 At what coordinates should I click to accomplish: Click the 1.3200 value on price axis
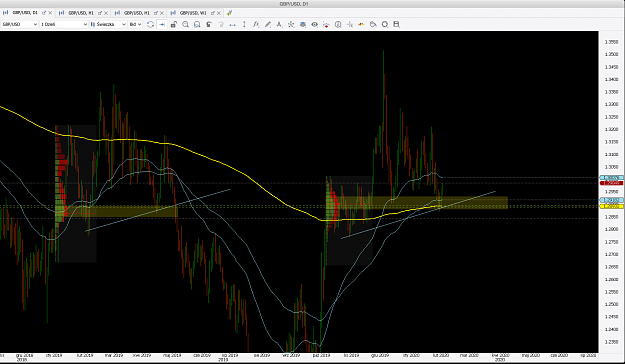[611, 129]
